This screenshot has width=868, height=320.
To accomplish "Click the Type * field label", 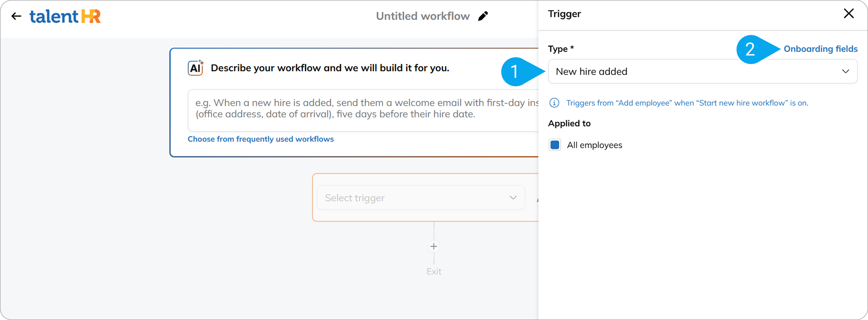I will pyautogui.click(x=561, y=49).
